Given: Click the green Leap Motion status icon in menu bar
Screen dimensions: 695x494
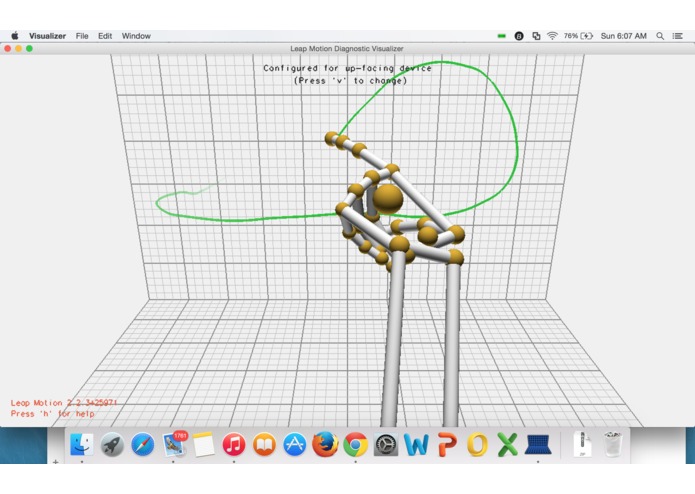Looking at the screenshot, I should pyautogui.click(x=502, y=36).
